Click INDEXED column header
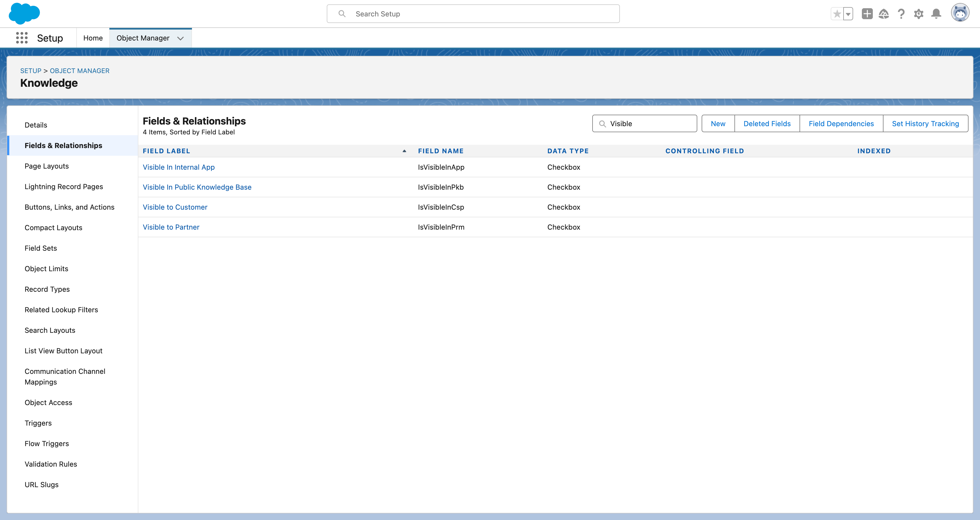The image size is (980, 520). coord(874,151)
